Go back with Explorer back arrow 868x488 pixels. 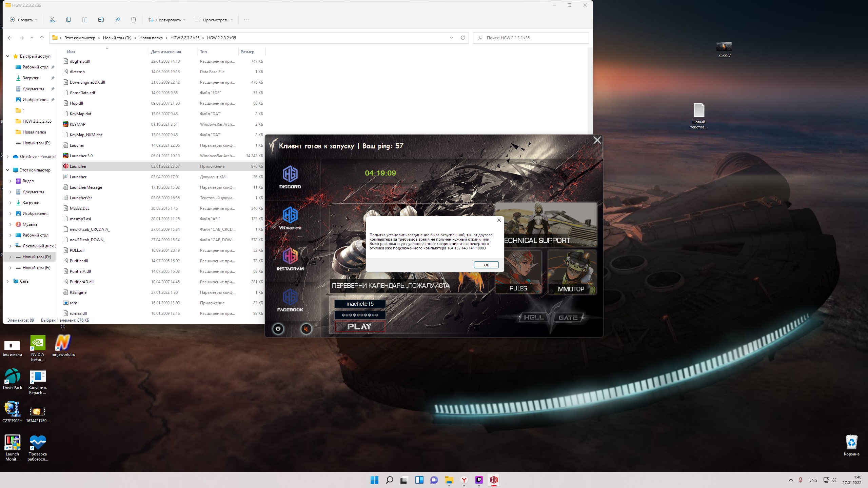click(x=10, y=38)
